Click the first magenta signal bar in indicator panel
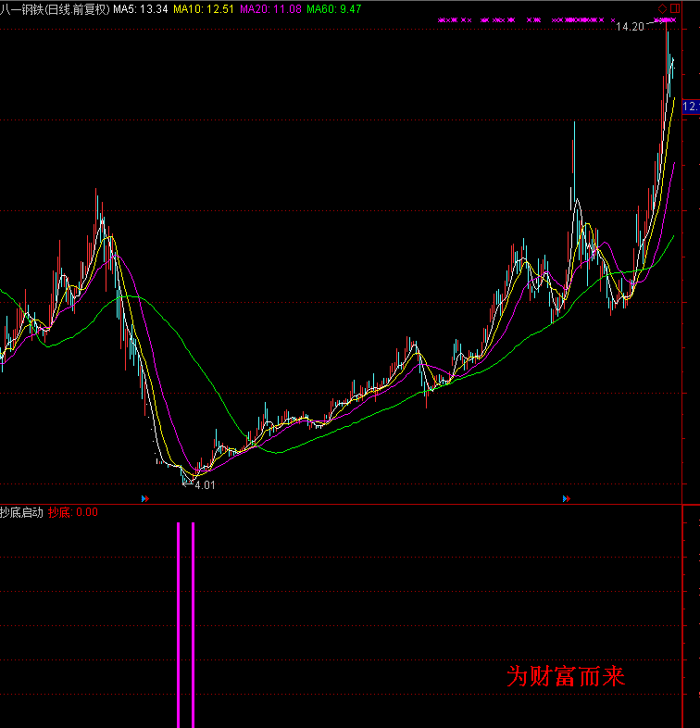This screenshot has width=700, height=728. (178, 624)
